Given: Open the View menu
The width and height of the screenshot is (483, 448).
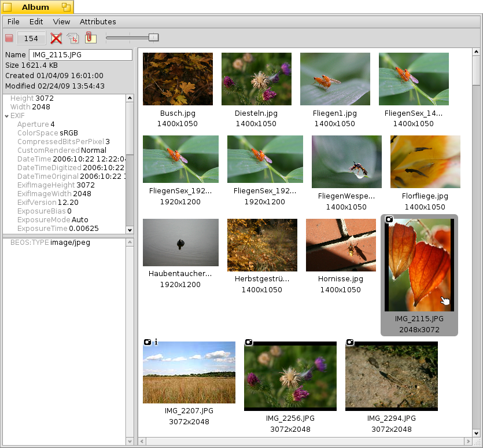Looking at the screenshot, I should pos(61,21).
